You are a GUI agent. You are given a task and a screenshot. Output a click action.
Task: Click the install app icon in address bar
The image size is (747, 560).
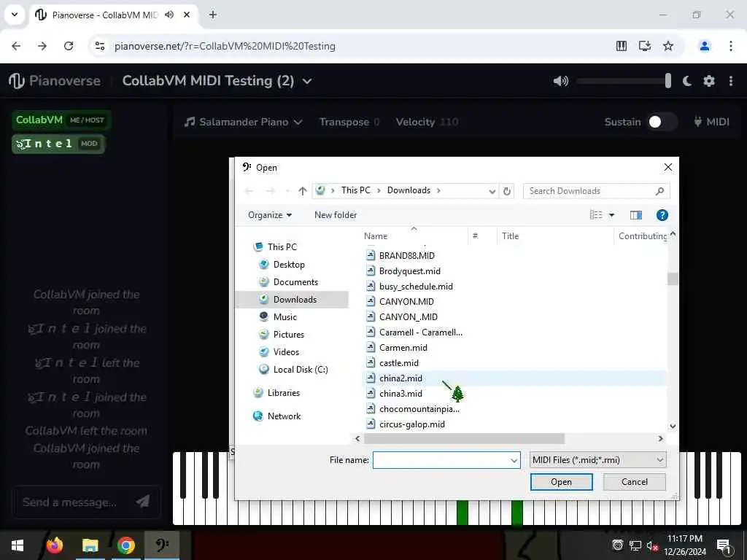(x=645, y=46)
